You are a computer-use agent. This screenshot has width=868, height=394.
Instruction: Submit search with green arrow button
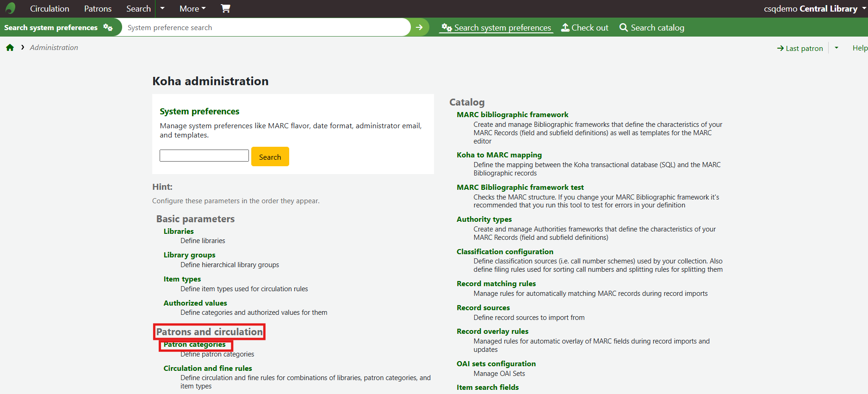click(419, 27)
